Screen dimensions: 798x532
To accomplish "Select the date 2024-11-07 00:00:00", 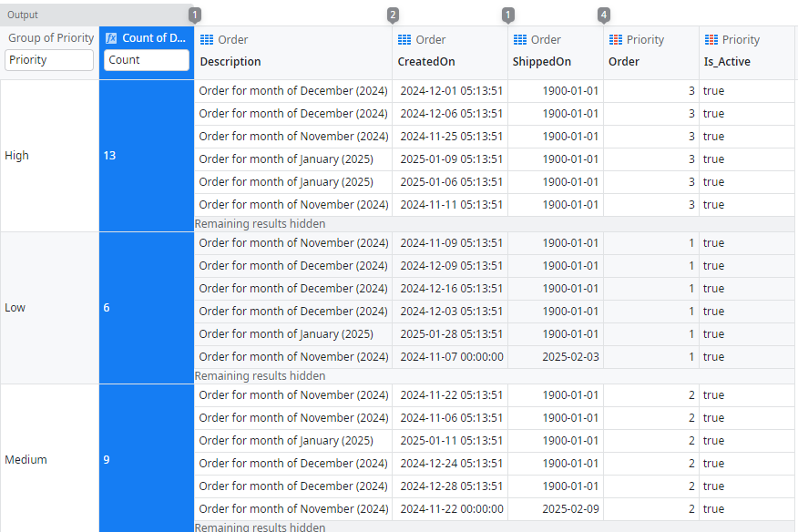I will [x=452, y=357].
